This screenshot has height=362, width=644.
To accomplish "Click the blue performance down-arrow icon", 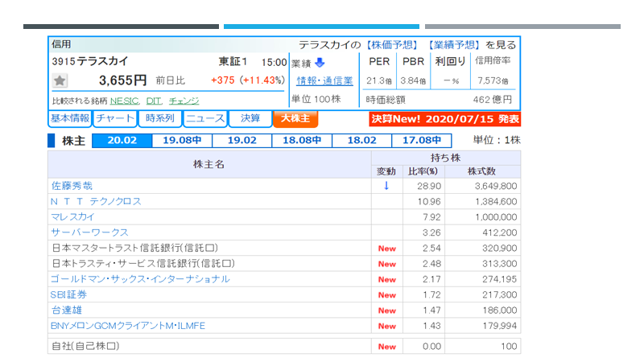I will (320, 63).
